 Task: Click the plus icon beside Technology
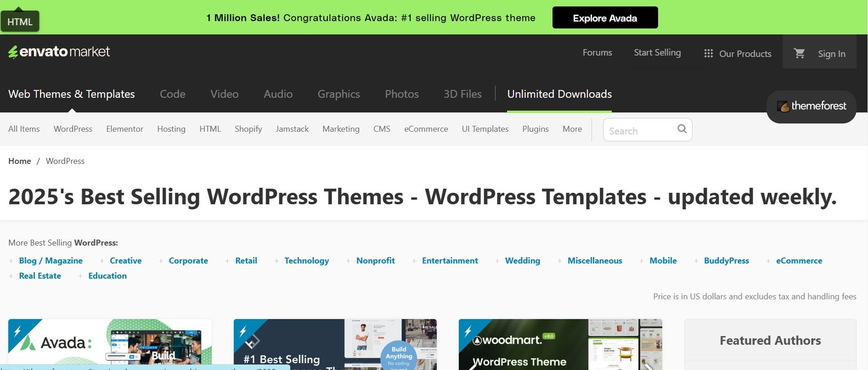pyautogui.click(x=276, y=261)
